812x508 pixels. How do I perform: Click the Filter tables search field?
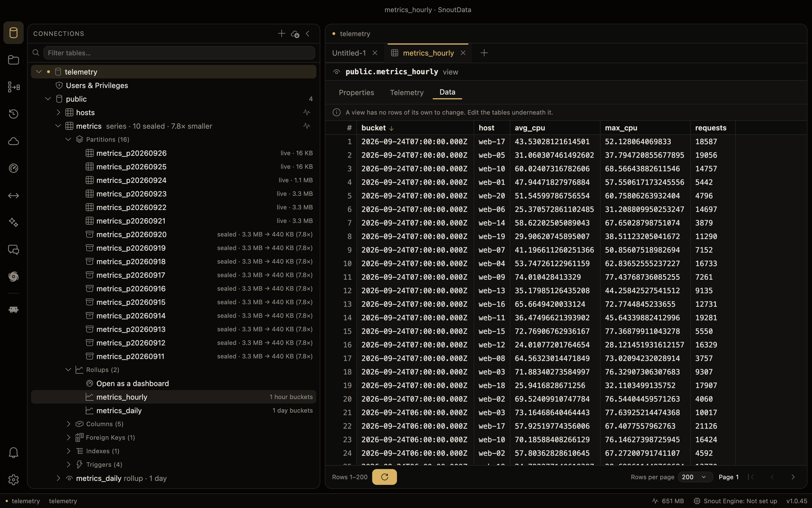point(179,53)
